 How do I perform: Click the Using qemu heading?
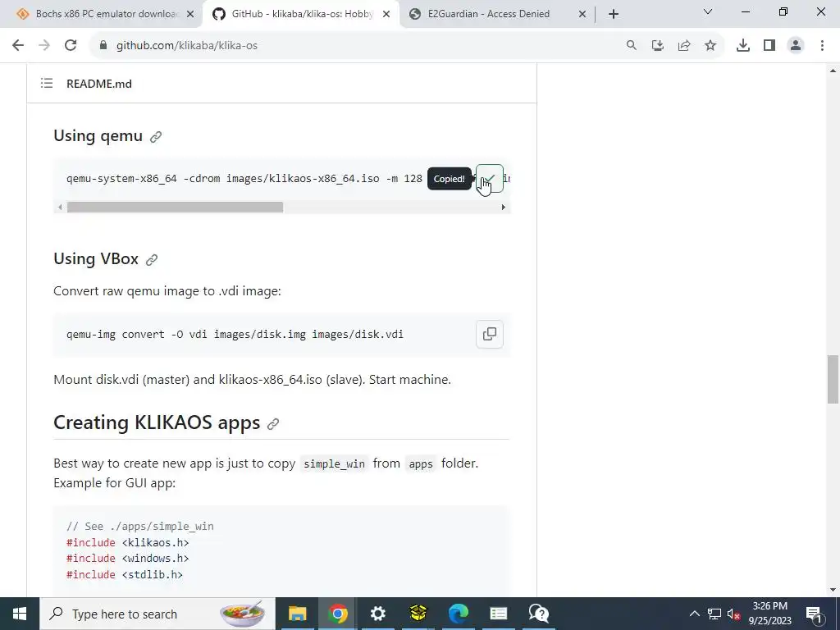point(98,136)
